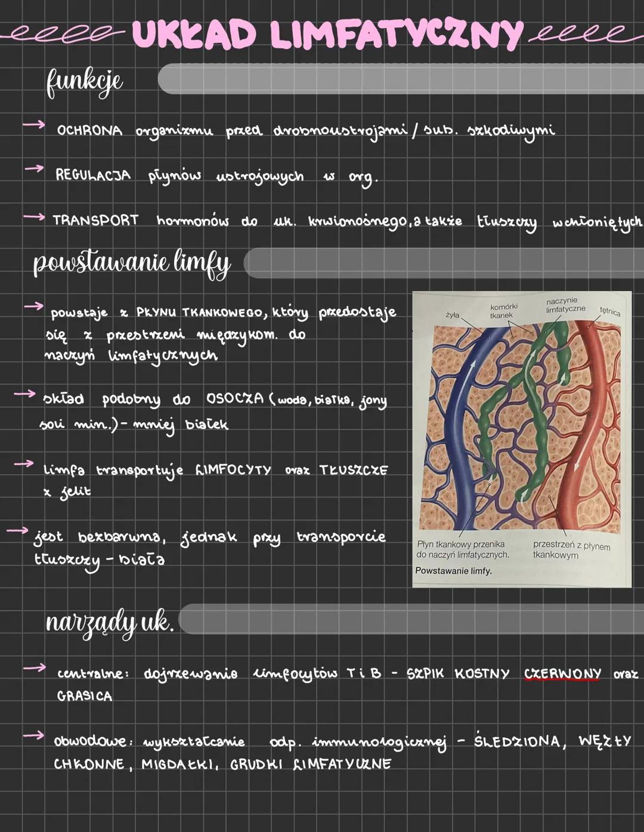Click the 'UKŁAD LIMFATYCZNY' title

click(x=327, y=35)
